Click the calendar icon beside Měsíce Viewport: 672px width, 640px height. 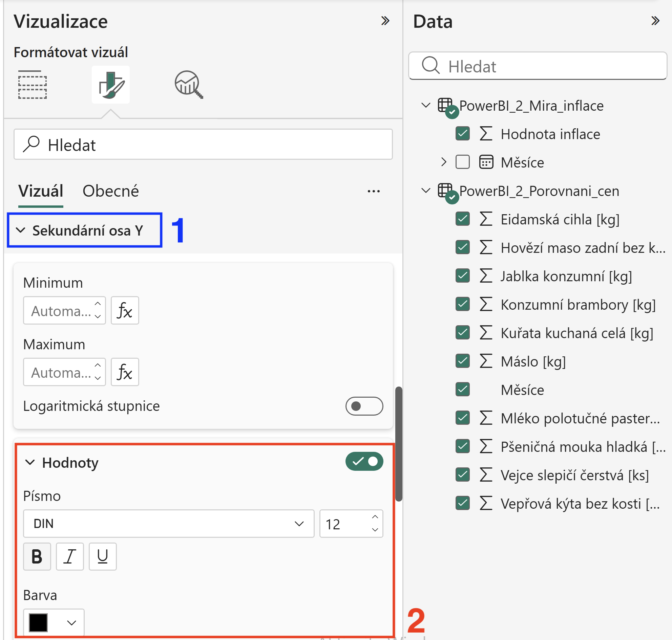(486, 162)
